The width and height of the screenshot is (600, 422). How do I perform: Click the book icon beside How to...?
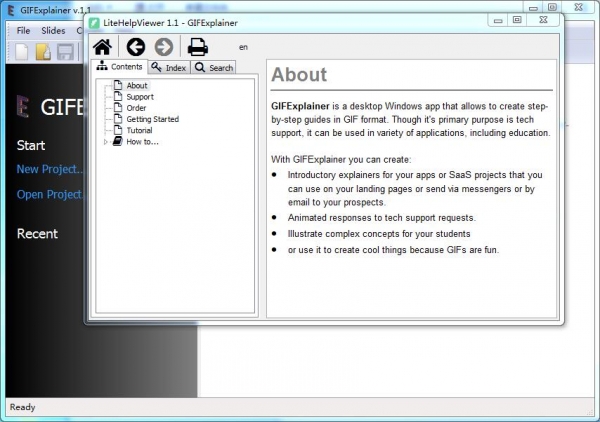point(117,142)
